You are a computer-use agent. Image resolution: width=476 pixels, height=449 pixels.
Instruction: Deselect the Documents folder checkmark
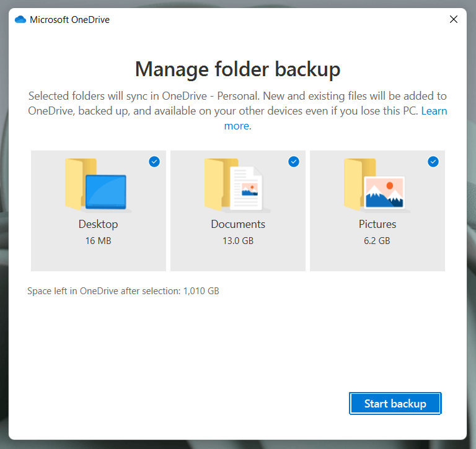(294, 162)
